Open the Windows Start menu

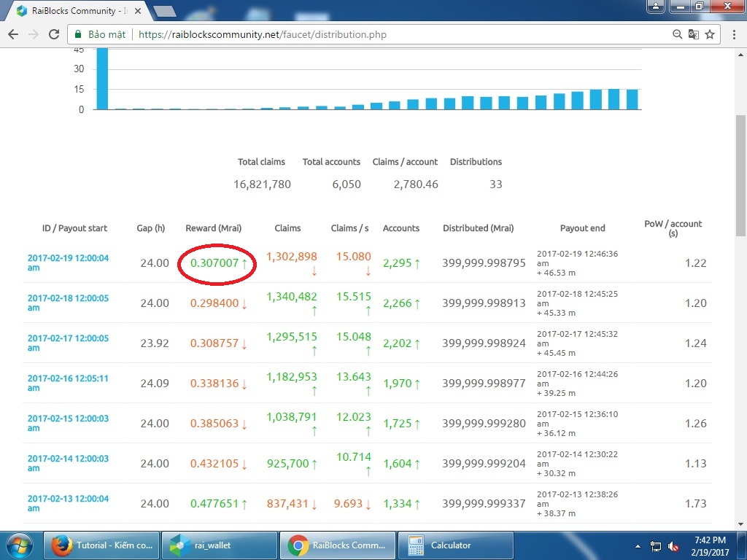(20, 545)
